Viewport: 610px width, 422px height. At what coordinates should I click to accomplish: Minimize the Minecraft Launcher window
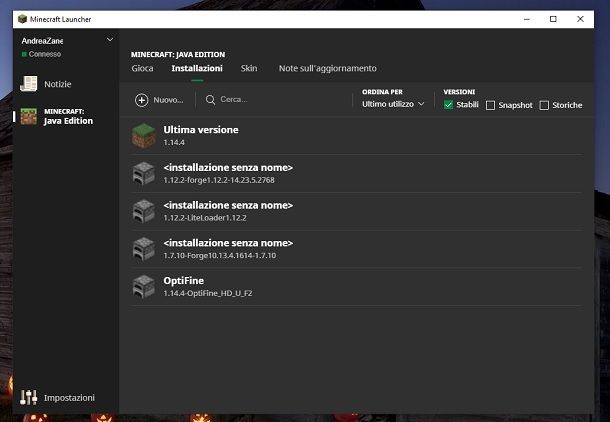pos(527,19)
